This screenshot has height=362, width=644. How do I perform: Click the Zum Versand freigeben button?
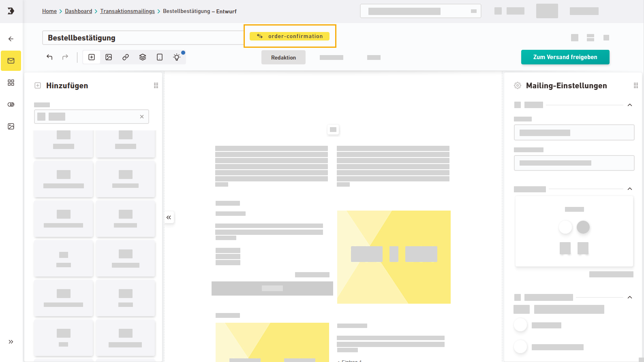tap(565, 57)
